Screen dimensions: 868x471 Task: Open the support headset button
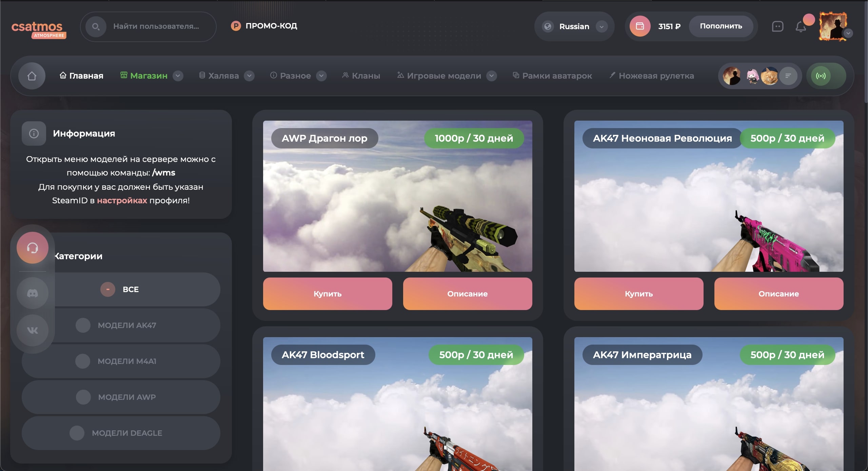pyautogui.click(x=33, y=248)
